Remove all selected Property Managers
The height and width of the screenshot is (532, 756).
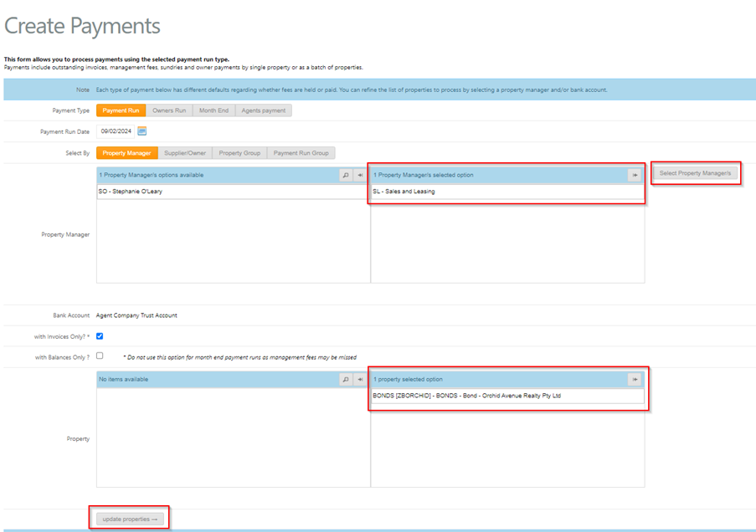[635, 176]
